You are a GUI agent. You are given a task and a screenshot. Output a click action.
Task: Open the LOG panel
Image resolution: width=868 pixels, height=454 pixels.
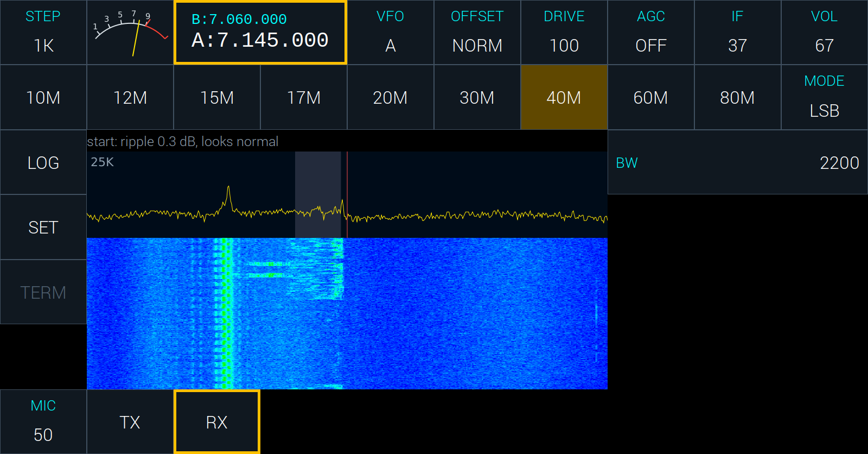[43, 162]
